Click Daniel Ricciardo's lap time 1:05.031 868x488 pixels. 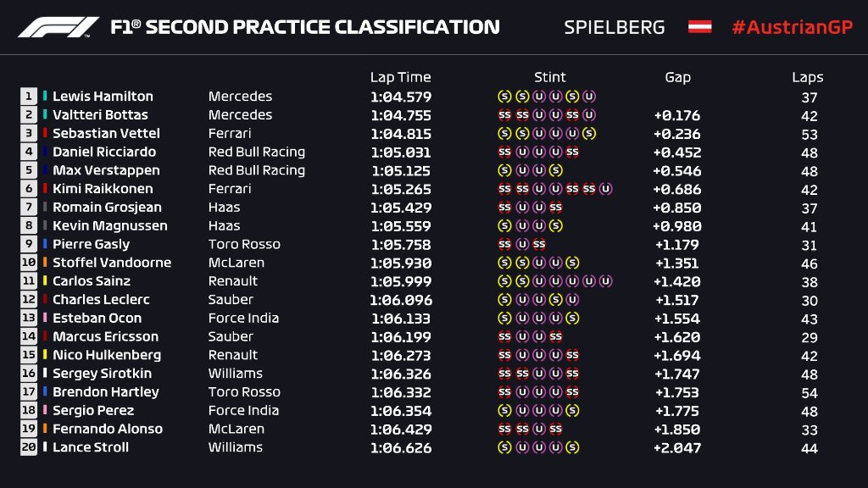coord(400,152)
